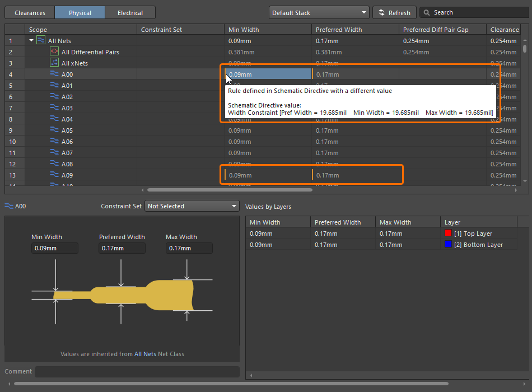Select the [1] Top Layer row
The width and height of the screenshot is (532, 392).
pyautogui.click(x=381, y=234)
